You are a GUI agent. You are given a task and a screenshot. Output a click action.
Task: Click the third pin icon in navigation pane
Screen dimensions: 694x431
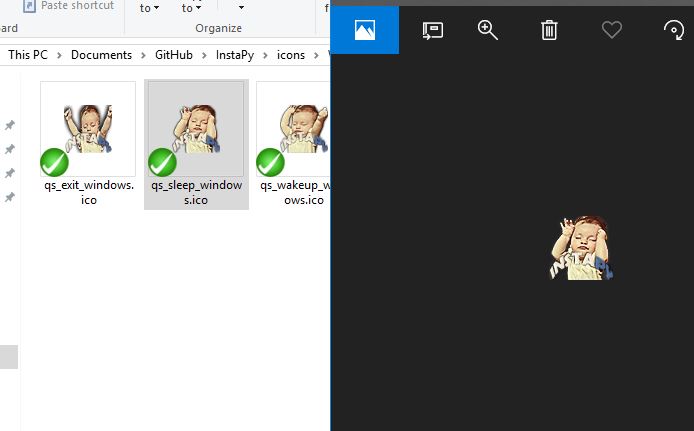(x=10, y=173)
